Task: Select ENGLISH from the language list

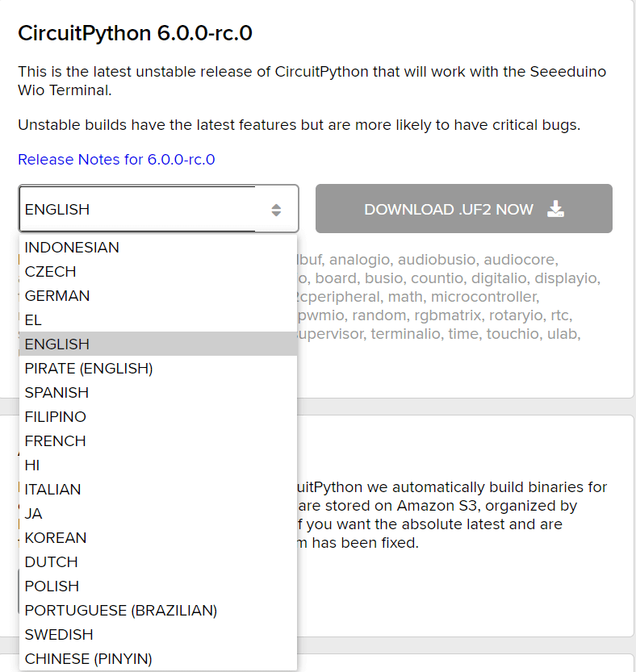Action: coord(56,344)
